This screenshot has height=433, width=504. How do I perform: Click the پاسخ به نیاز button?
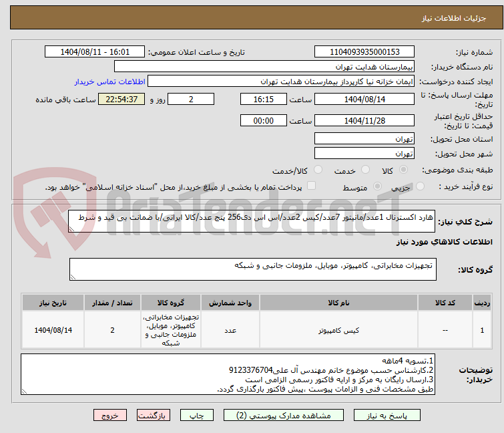(x=387, y=416)
